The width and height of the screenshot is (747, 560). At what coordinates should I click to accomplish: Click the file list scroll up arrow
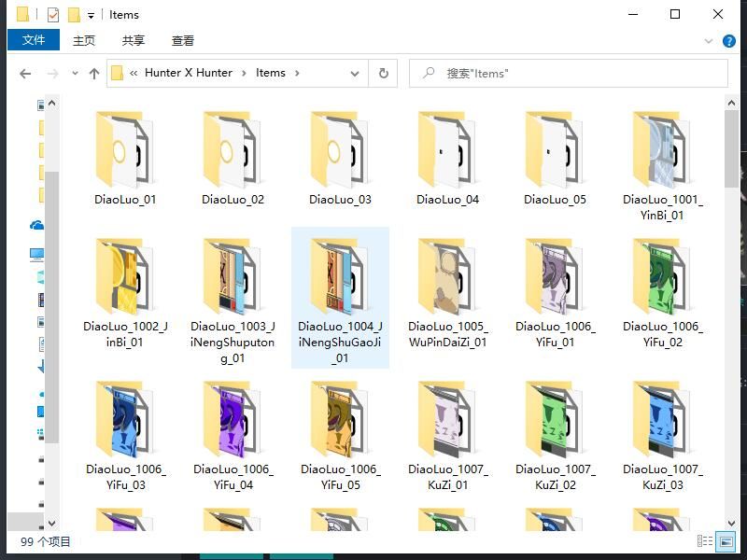click(x=731, y=102)
